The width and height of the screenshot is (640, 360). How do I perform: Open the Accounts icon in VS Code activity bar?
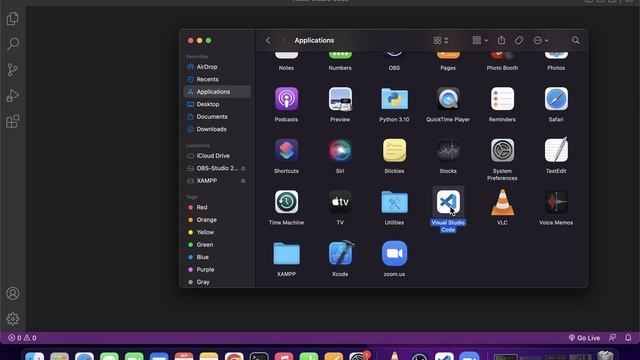(13, 293)
